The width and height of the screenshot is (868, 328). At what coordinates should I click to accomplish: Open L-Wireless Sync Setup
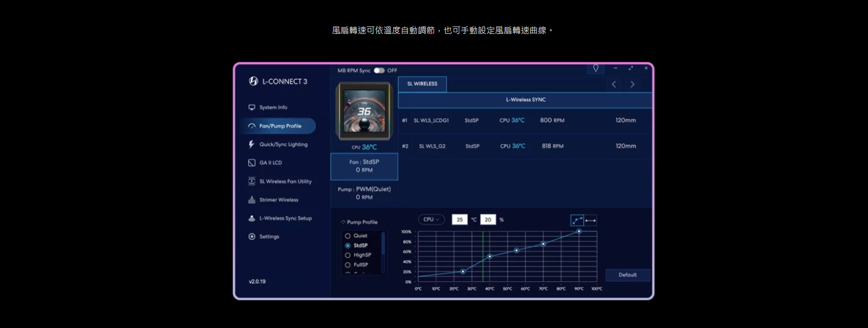coord(285,218)
